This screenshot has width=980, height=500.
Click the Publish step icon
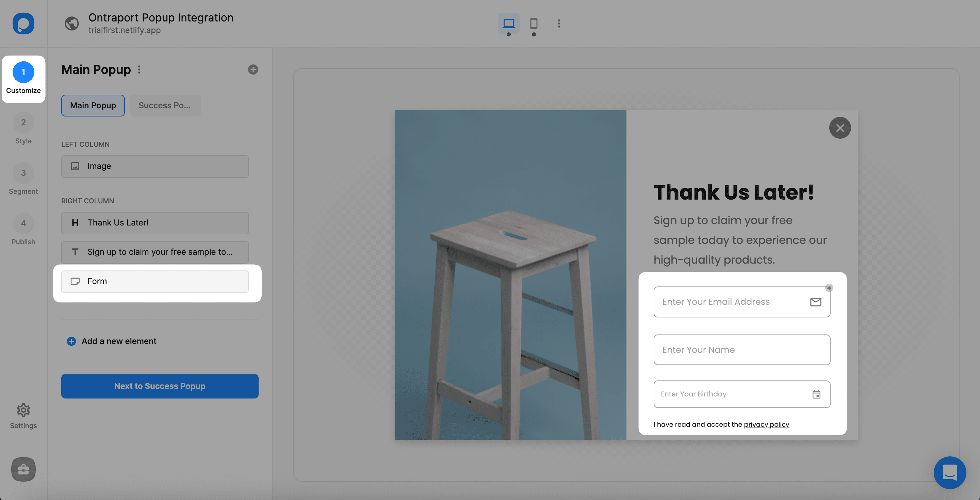(23, 224)
